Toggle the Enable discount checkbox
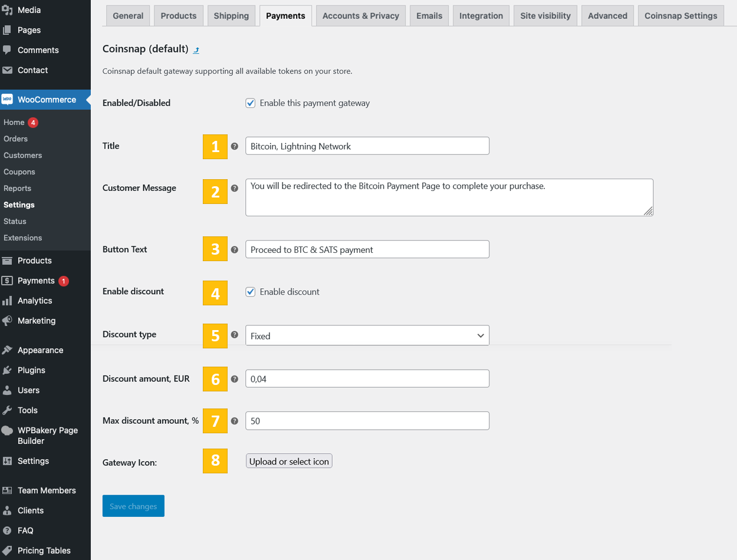 click(x=251, y=292)
